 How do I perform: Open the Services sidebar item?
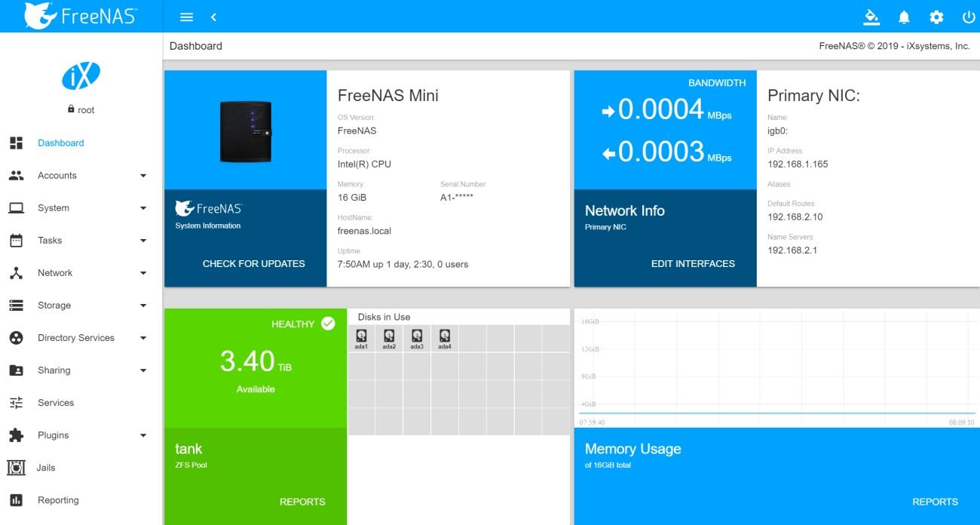81,402
